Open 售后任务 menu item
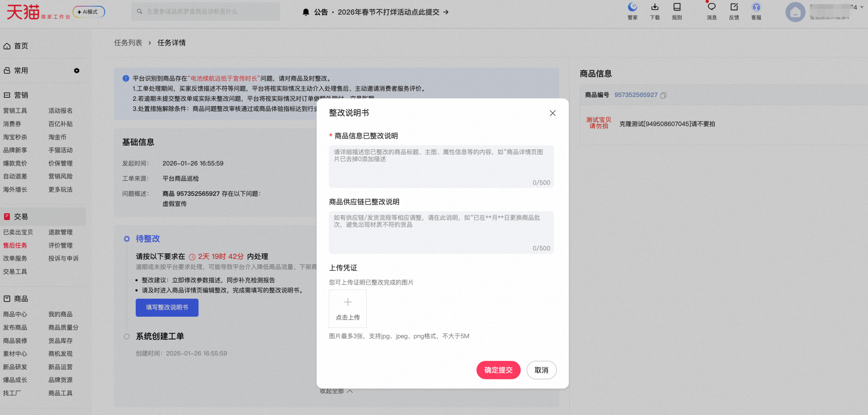Image resolution: width=868 pixels, height=415 pixels. (15, 245)
